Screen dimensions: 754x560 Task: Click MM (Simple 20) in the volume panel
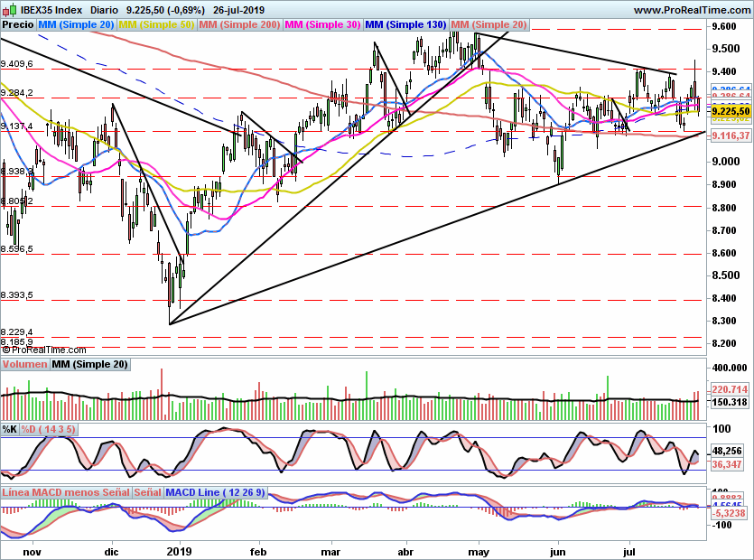pyautogui.click(x=90, y=364)
